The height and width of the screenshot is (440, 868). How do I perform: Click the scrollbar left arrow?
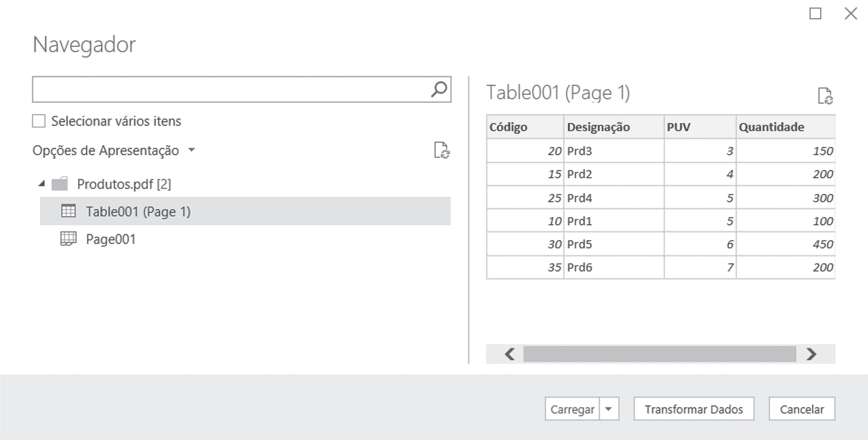(x=509, y=354)
